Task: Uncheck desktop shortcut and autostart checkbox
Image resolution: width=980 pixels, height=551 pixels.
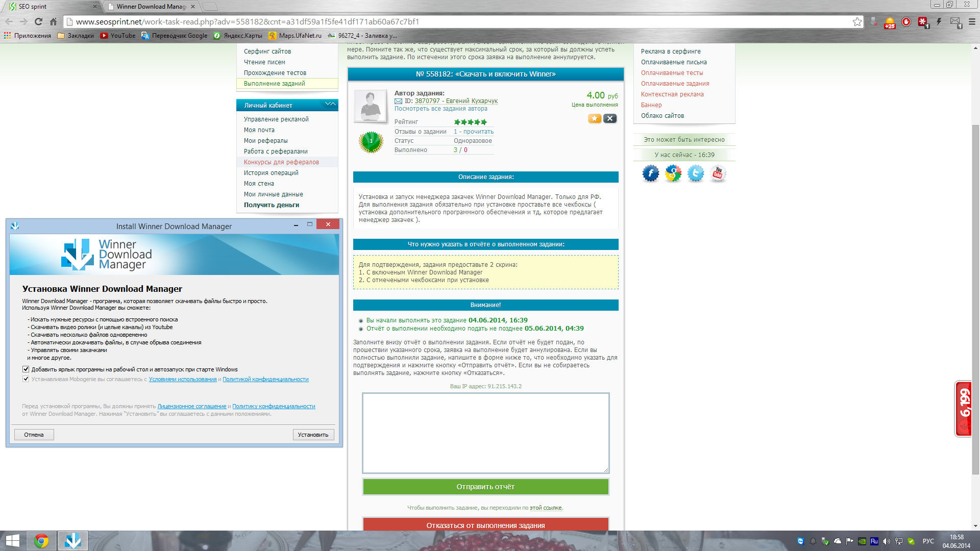Action: point(26,369)
